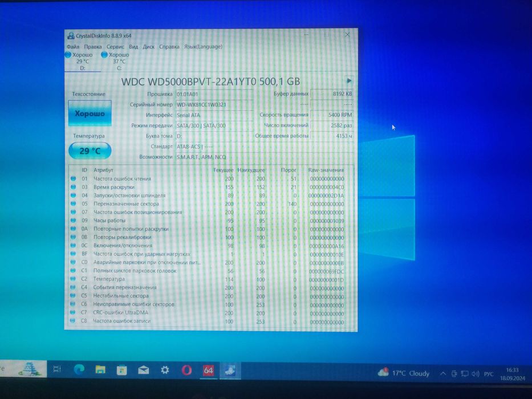Click status dot of Частота ошибок чтения

(x=73, y=178)
